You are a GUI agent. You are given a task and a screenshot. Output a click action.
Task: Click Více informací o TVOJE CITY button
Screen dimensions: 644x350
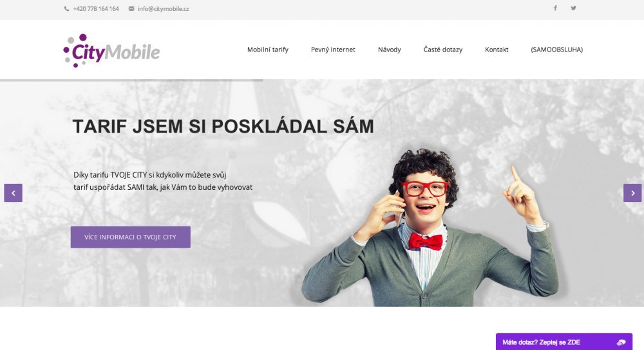[x=131, y=237]
